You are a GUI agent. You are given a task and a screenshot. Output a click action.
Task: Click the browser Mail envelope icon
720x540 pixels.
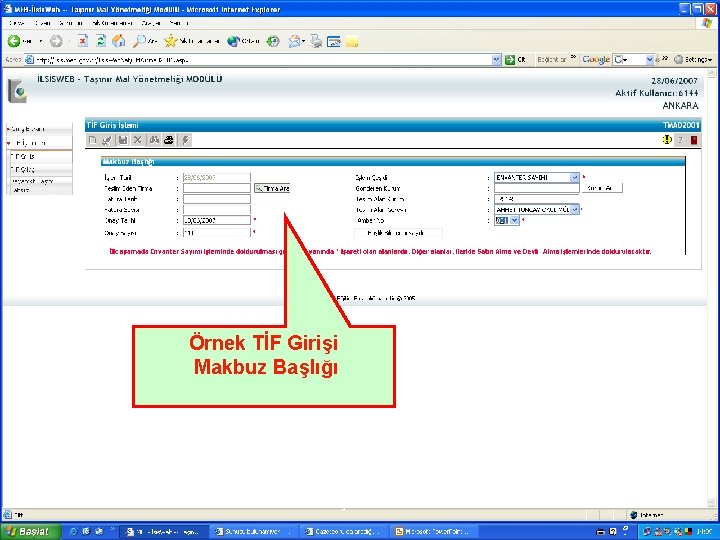[x=294, y=41]
